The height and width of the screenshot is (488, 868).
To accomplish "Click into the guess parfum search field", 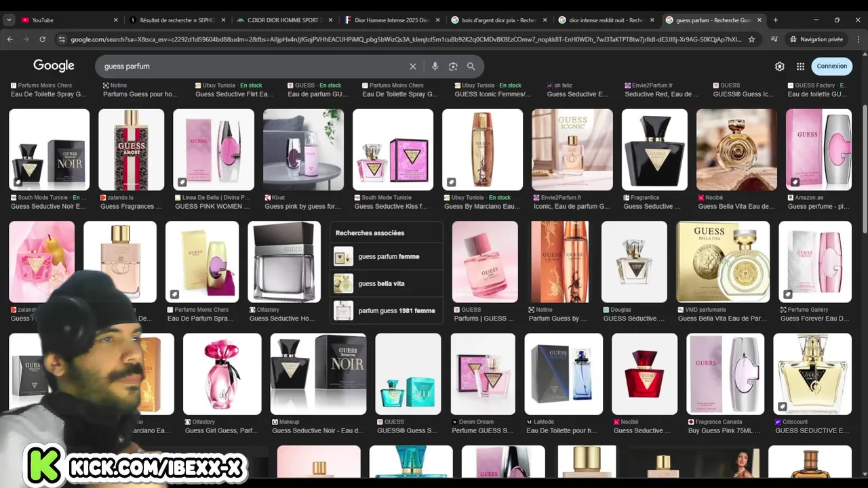I will (251, 66).
